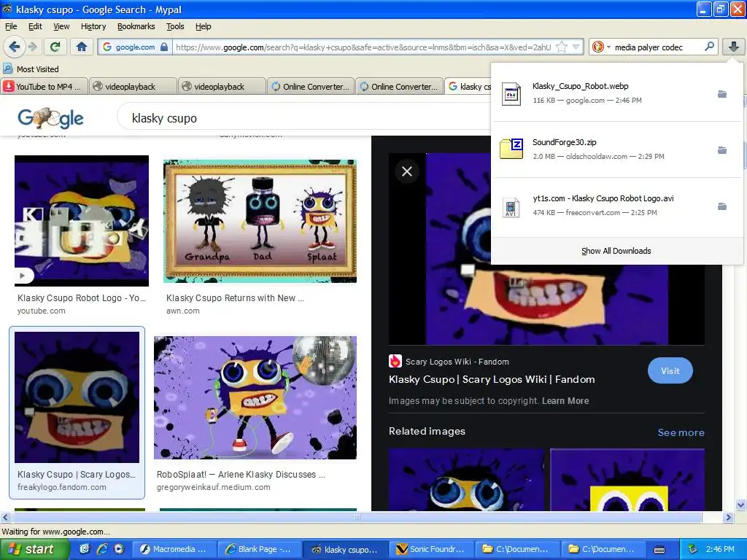Click the vertical scrollbar down arrow
This screenshot has height=560, width=747.
click(x=740, y=505)
